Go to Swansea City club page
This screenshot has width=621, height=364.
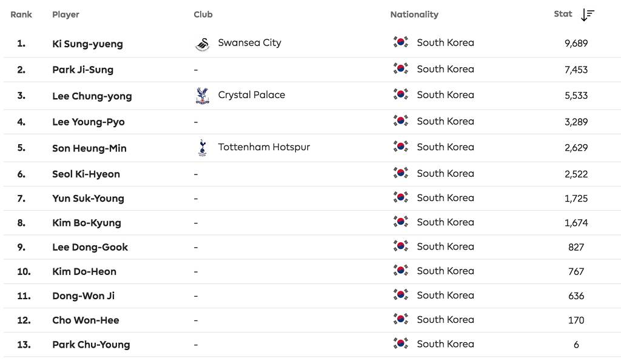[249, 43]
